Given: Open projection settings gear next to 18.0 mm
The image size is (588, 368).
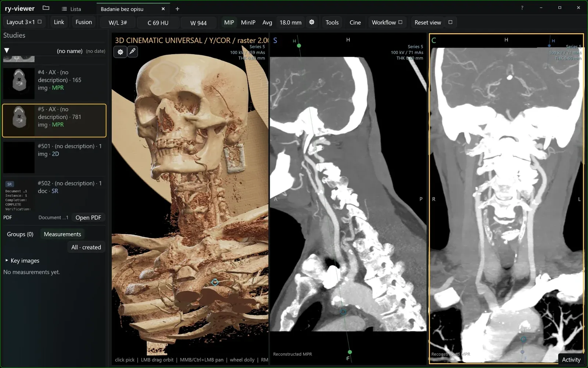Looking at the screenshot, I should tap(312, 22).
